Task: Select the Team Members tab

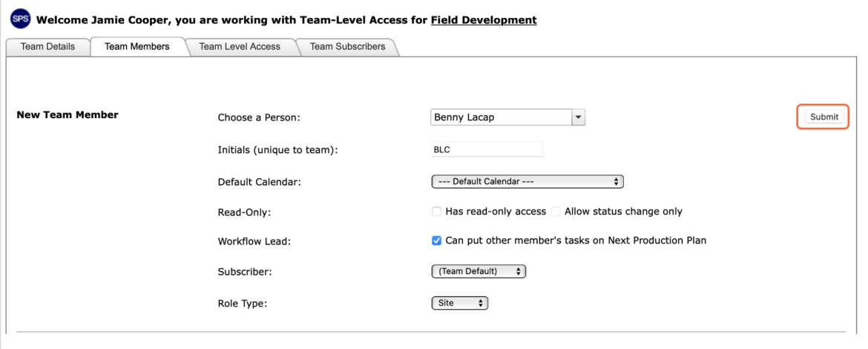Action: [137, 47]
